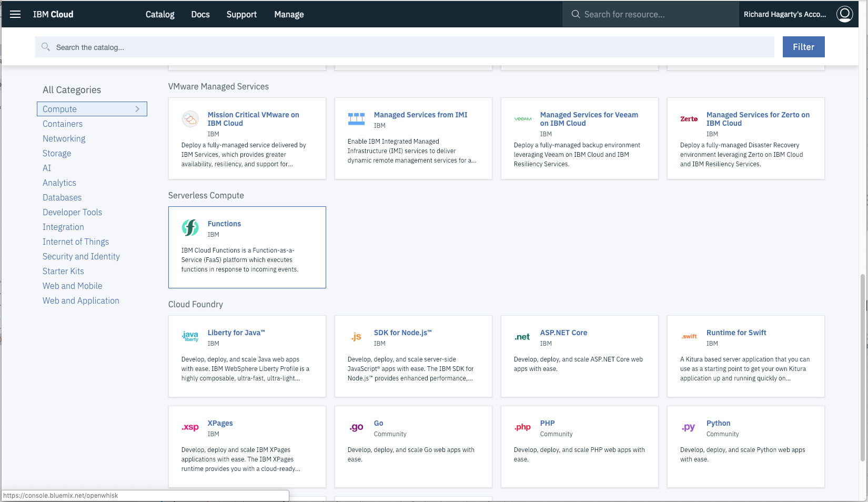Image resolution: width=868 pixels, height=502 pixels.
Task: Click the .go runtime icon
Action: point(356,427)
